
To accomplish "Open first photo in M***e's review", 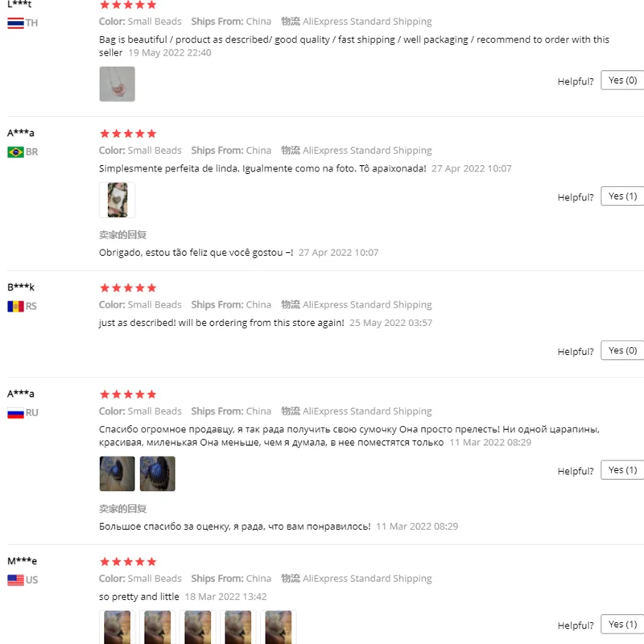I will 117,627.
